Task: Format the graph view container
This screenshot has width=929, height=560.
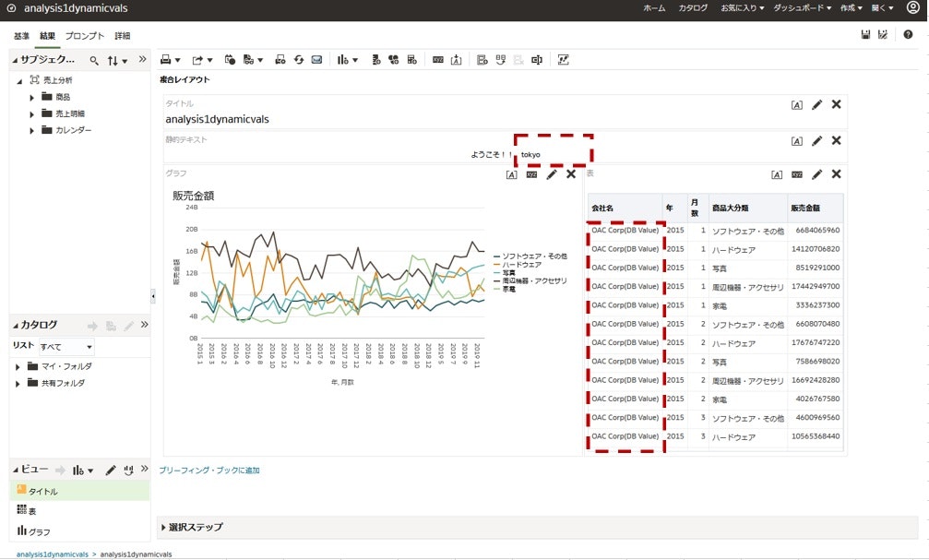Action: click(511, 174)
